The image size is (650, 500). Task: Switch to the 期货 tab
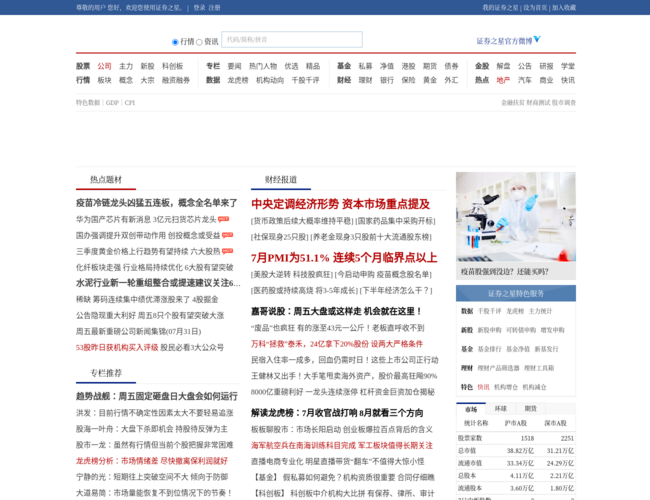click(531, 409)
